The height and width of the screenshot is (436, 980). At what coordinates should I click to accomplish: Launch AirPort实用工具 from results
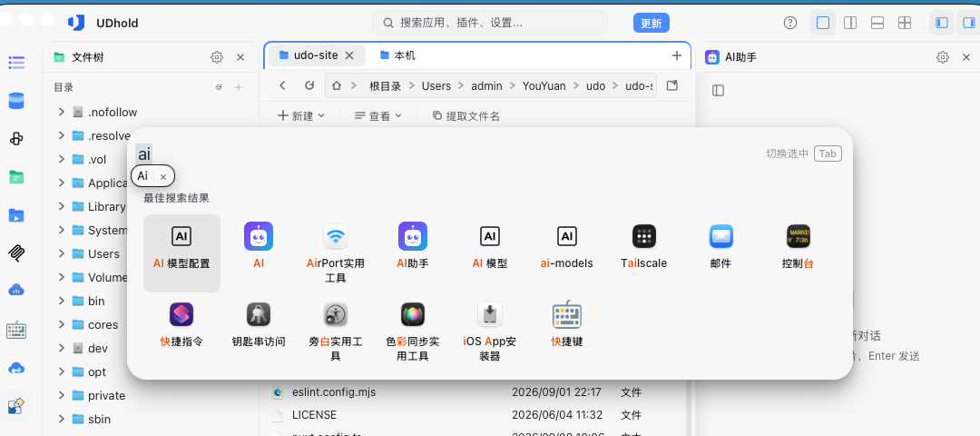336,253
